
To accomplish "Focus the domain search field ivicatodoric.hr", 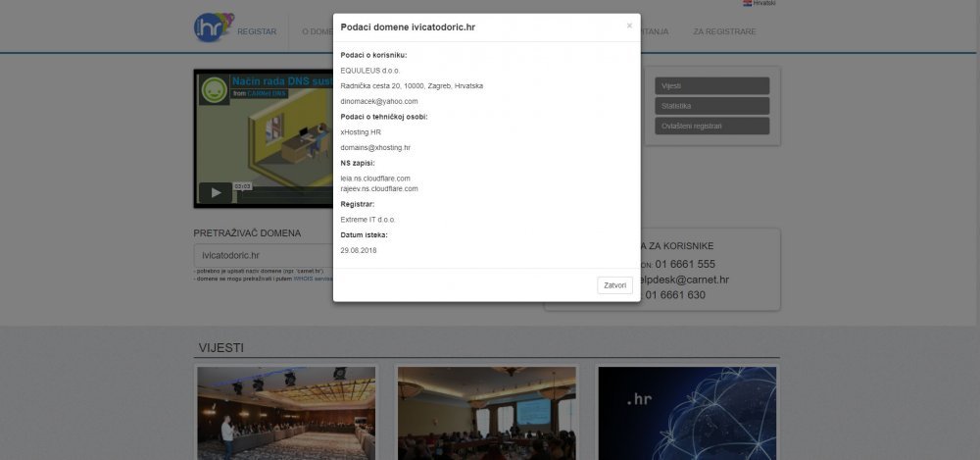I will pos(263,255).
